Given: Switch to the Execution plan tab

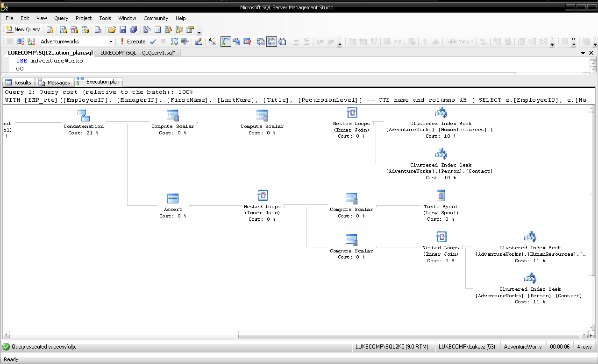Looking at the screenshot, I should pos(99,82).
